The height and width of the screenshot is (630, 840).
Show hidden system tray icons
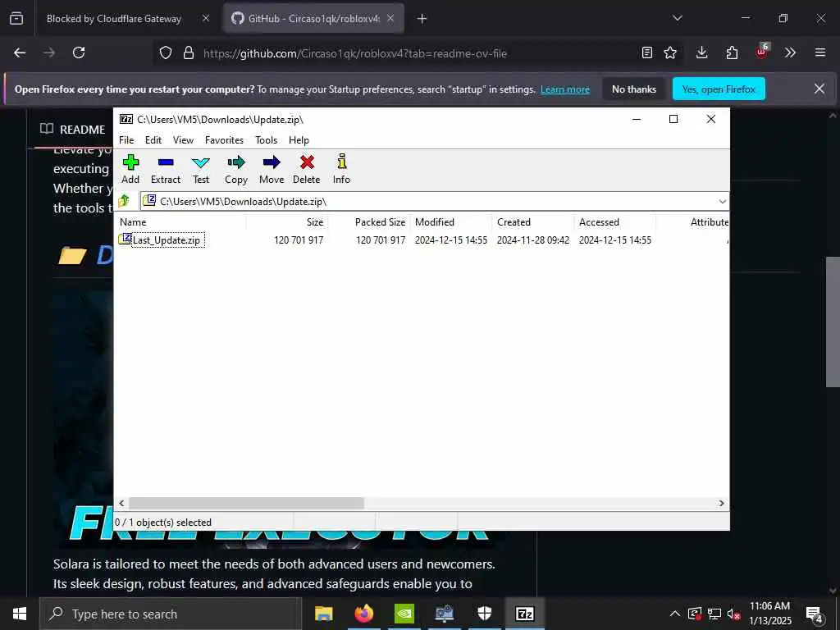click(x=675, y=614)
